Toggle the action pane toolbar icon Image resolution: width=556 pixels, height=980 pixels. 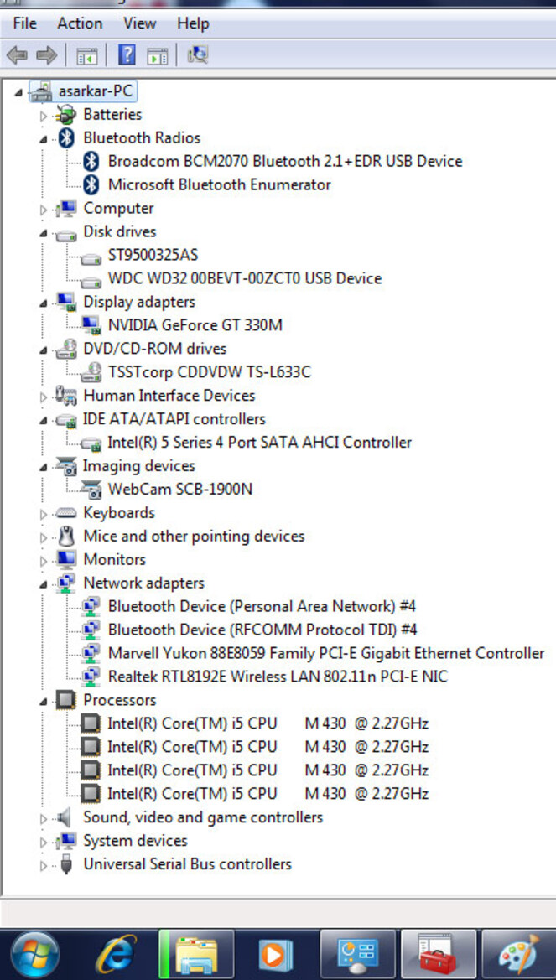pyautogui.click(x=157, y=55)
